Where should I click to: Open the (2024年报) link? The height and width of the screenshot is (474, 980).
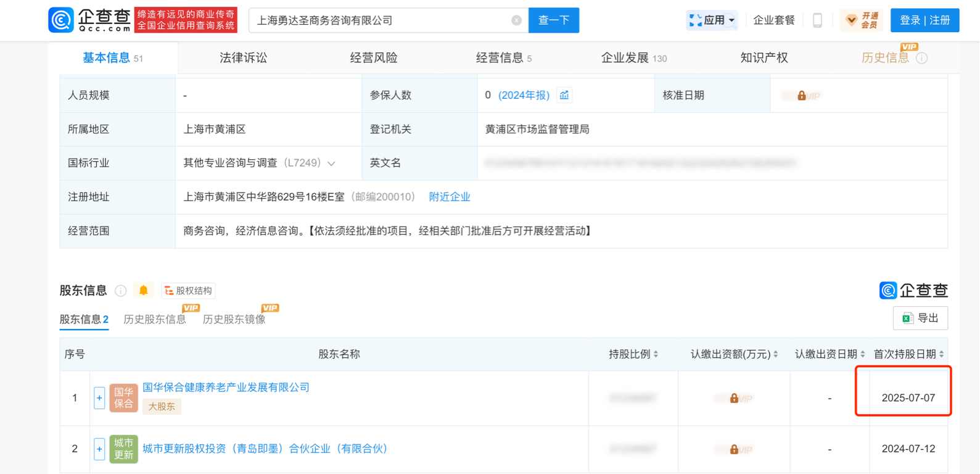click(x=524, y=95)
